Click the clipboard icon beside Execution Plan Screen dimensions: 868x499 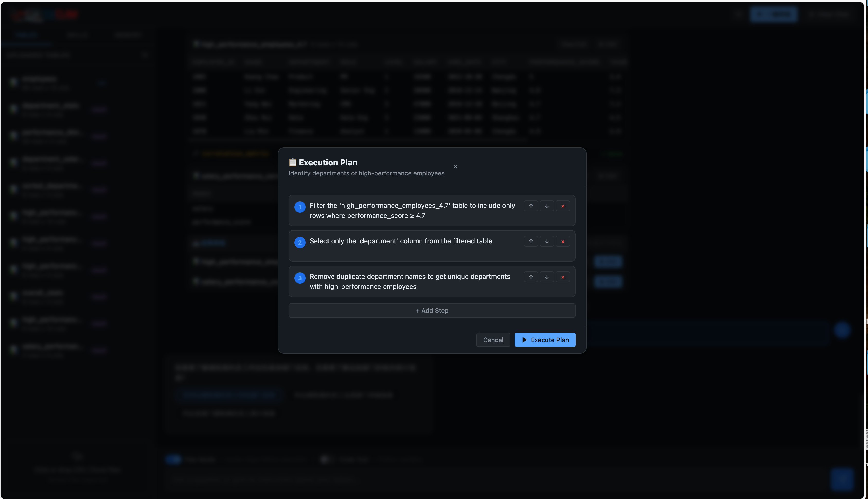(292, 162)
